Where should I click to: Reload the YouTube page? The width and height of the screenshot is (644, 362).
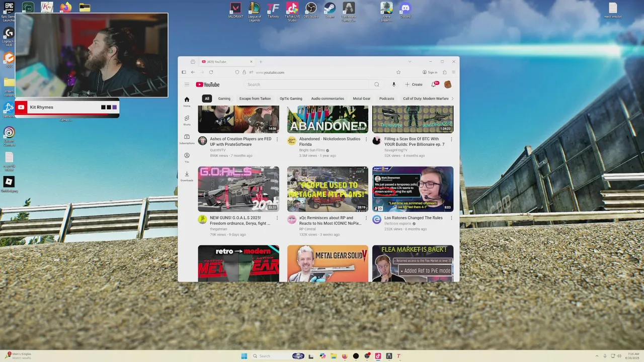tap(211, 72)
